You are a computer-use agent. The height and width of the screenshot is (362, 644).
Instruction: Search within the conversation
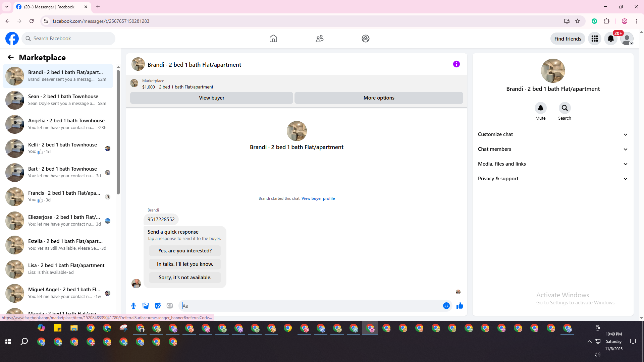565,108
